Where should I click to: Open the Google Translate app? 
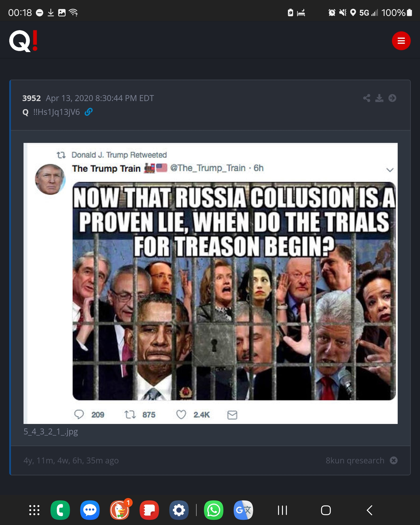(243, 510)
